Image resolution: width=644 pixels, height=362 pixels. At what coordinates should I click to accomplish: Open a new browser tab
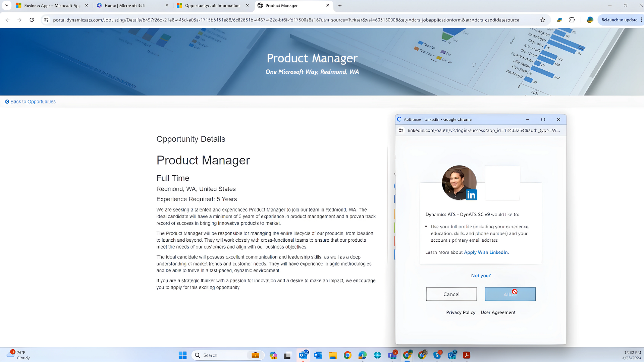click(x=340, y=5)
